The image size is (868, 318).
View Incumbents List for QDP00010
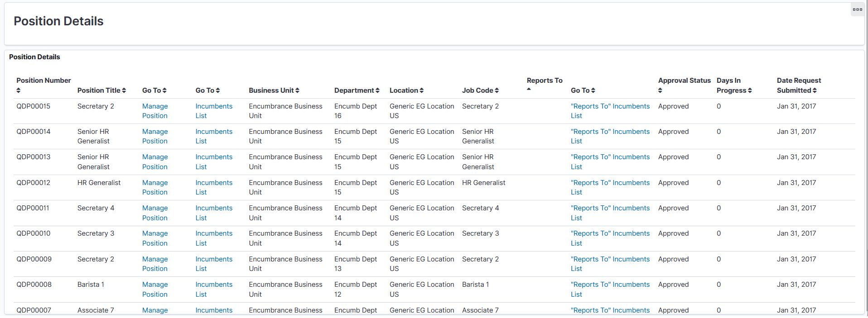tap(214, 238)
